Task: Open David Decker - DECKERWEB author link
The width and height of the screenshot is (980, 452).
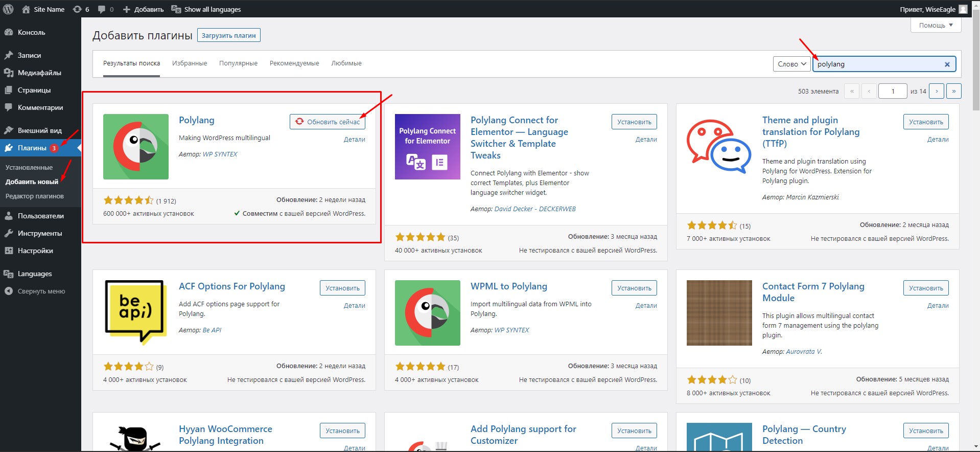Action: (535, 209)
